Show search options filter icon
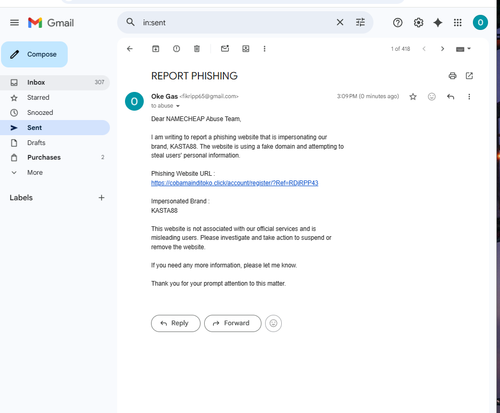This screenshot has height=413, width=500. tap(360, 22)
